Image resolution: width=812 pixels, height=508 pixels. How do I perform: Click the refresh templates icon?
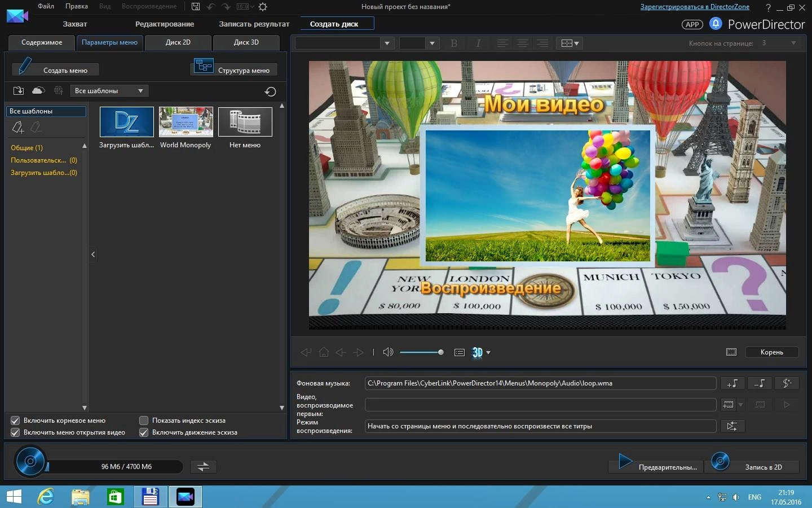(x=270, y=91)
